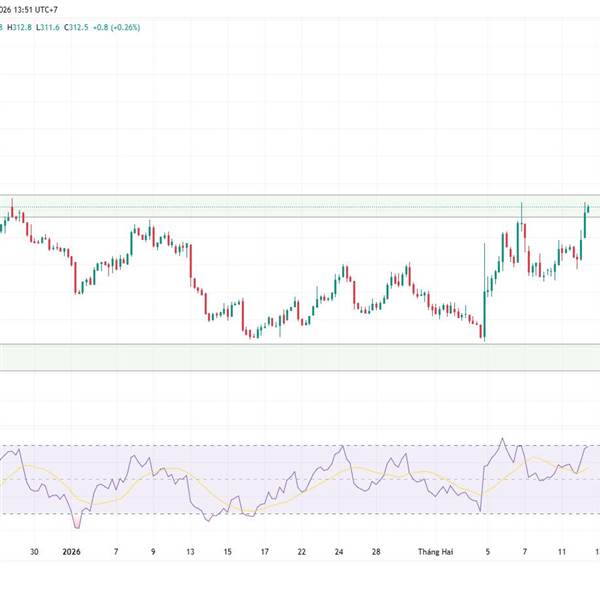This screenshot has height=600, width=600.
Task: Click the 15 date label on the time axis
Action: tap(227, 551)
